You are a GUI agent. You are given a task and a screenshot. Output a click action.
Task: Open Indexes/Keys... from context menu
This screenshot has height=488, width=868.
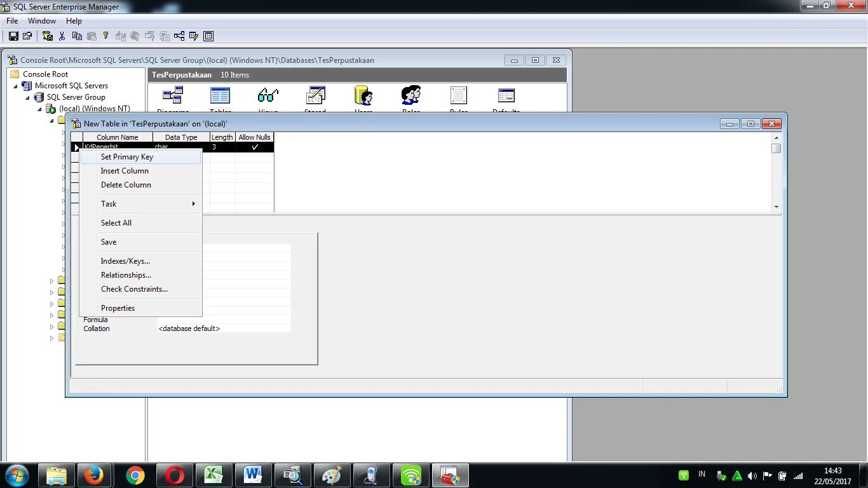tap(140, 261)
